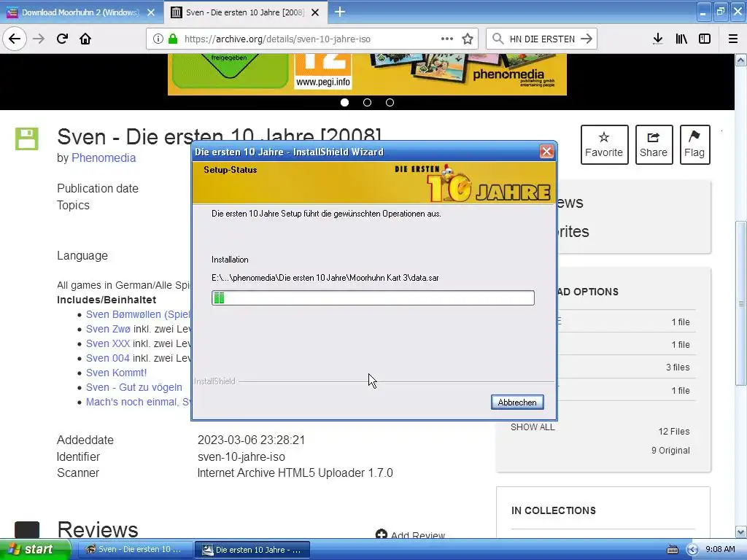
Task: Switch to Download Moorhuhn 2 tab
Action: tap(82, 12)
